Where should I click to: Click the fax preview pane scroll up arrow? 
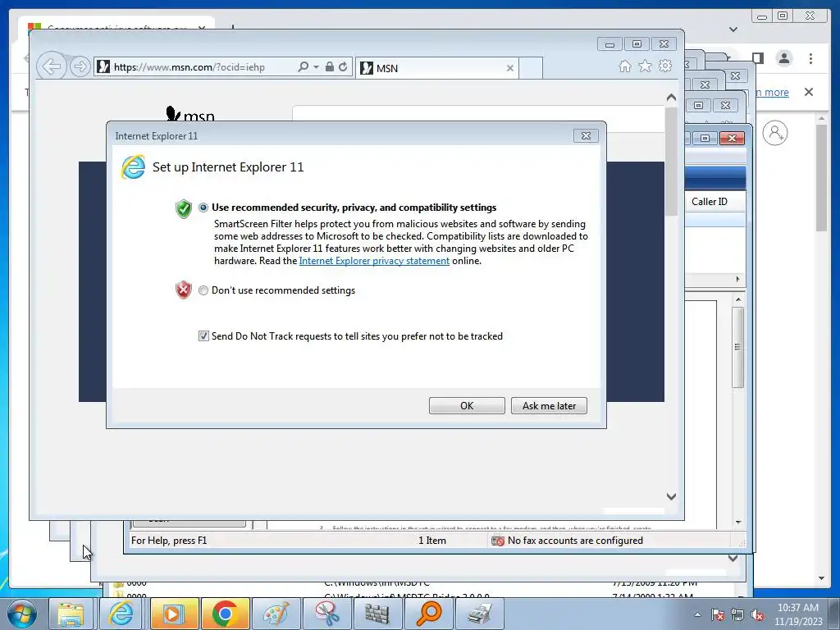click(x=738, y=299)
